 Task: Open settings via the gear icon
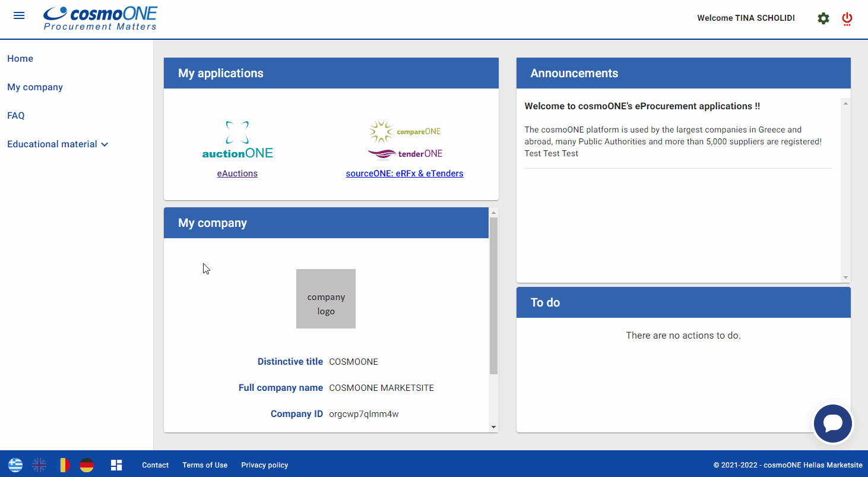pos(823,18)
